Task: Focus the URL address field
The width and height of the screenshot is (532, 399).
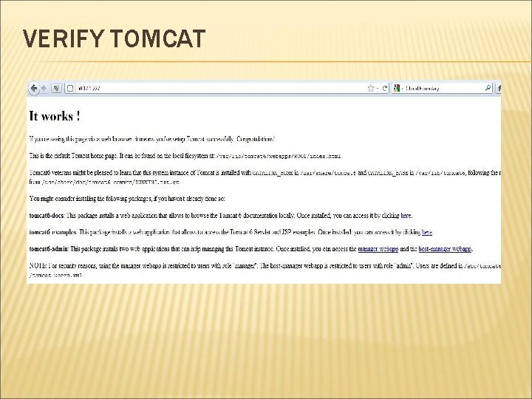Action: point(227,89)
